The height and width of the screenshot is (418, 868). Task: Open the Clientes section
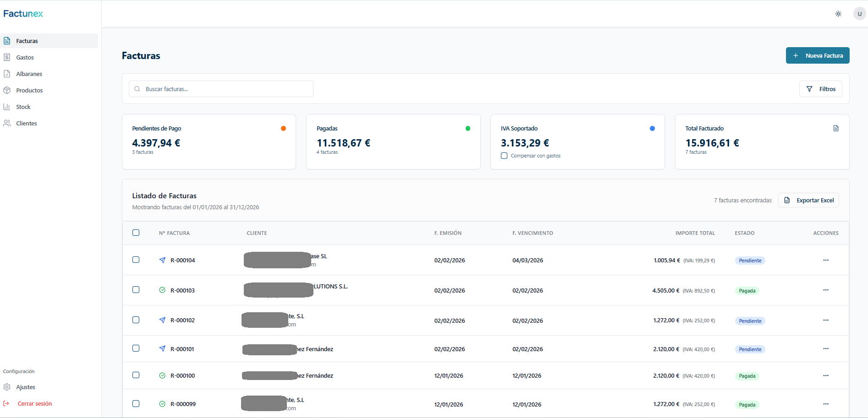pyautogui.click(x=26, y=123)
